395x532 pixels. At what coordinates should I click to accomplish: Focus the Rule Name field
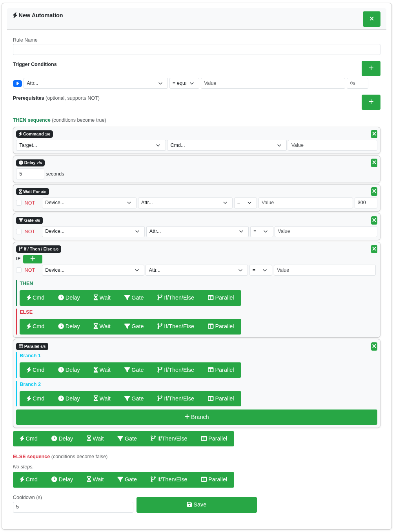pyautogui.click(x=197, y=49)
